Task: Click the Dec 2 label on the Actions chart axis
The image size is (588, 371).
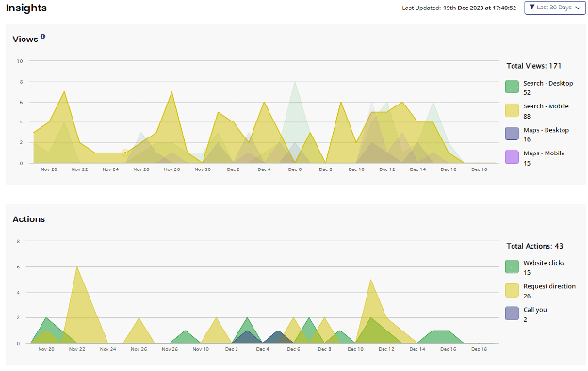Action: pyautogui.click(x=232, y=349)
